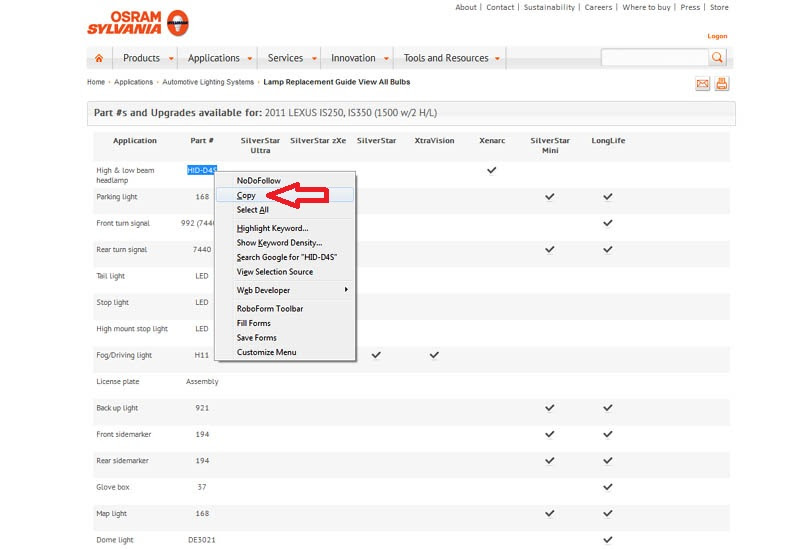
Task: Click the Xenarc checkmark for headlamp row
Action: tap(491, 170)
